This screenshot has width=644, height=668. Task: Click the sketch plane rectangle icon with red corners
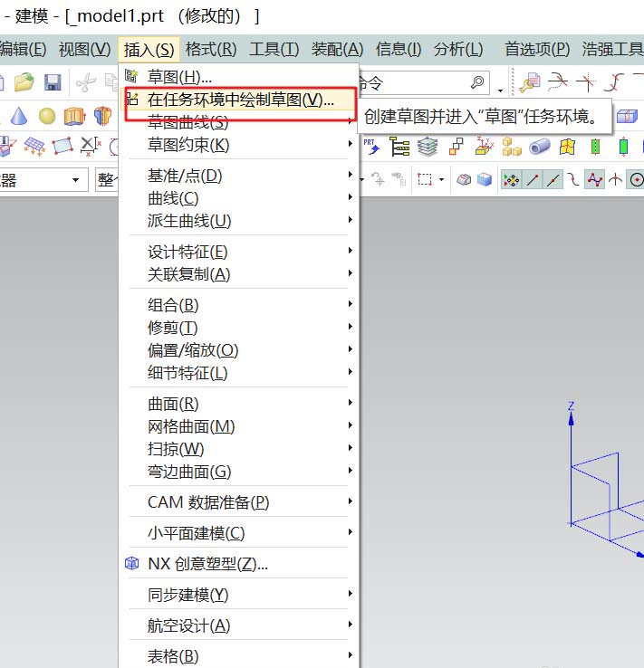coord(62,146)
